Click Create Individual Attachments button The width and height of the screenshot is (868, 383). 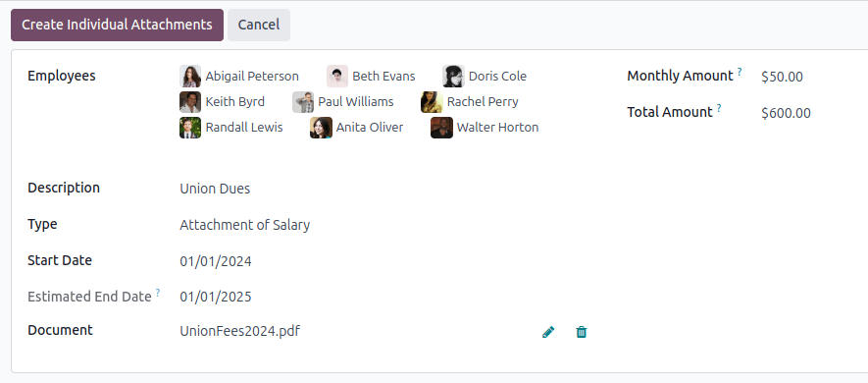click(x=117, y=25)
